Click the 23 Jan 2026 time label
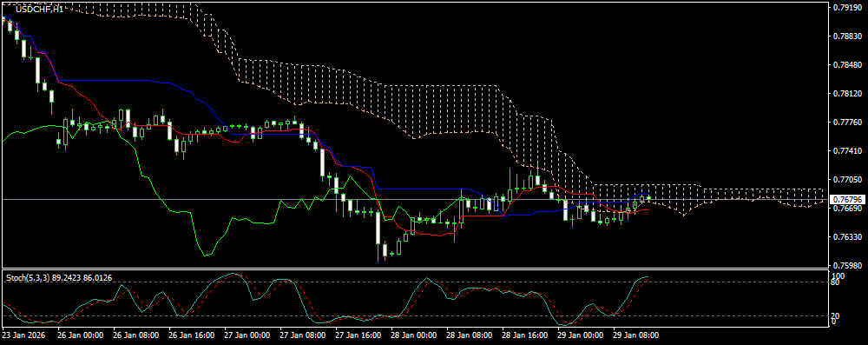 [23, 335]
